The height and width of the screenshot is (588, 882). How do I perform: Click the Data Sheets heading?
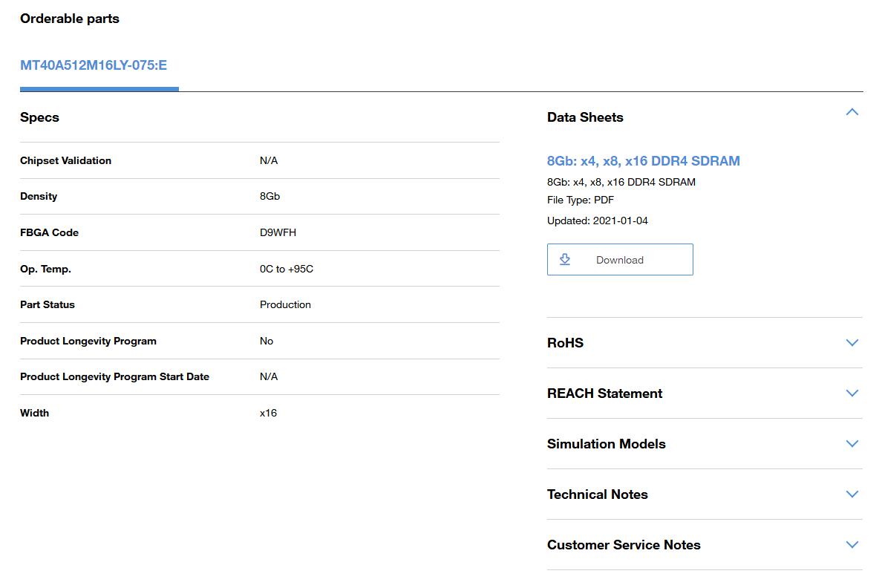[x=585, y=117]
